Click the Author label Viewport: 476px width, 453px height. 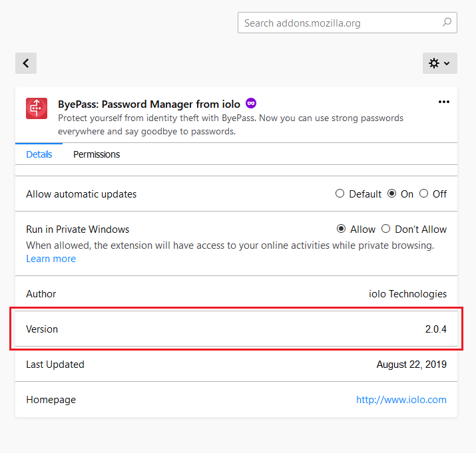tap(41, 294)
